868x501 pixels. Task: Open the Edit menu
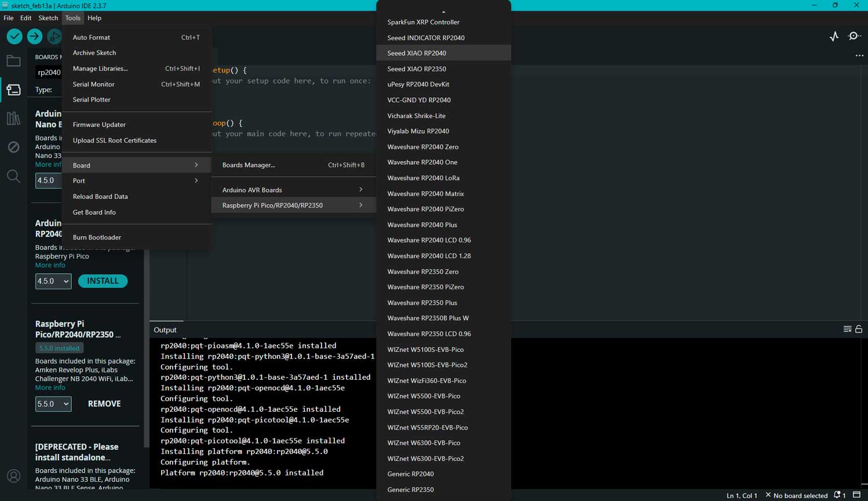25,18
